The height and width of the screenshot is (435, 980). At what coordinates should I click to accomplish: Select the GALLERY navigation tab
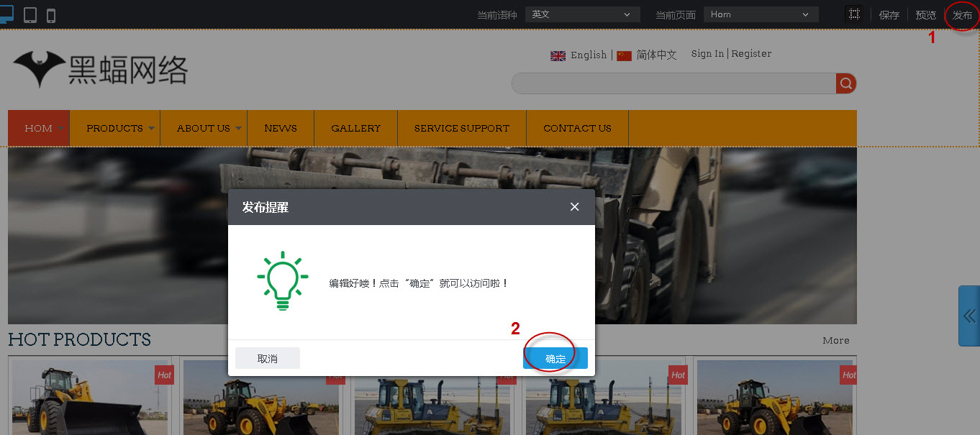pyautogui.click(x=355, y=128)
